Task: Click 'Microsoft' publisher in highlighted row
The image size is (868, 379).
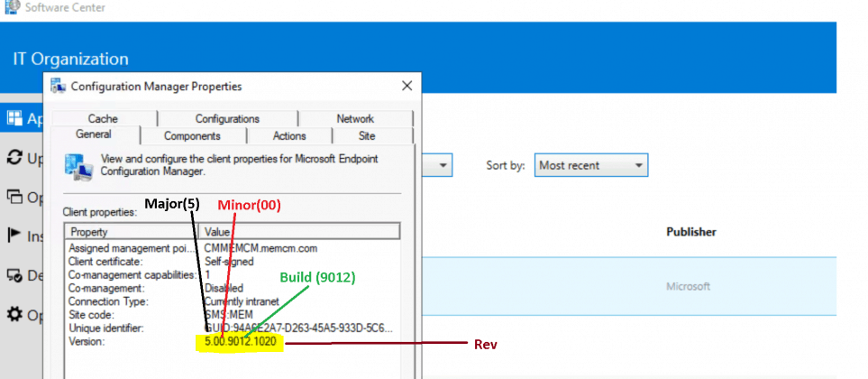Action: click(688, 286)
